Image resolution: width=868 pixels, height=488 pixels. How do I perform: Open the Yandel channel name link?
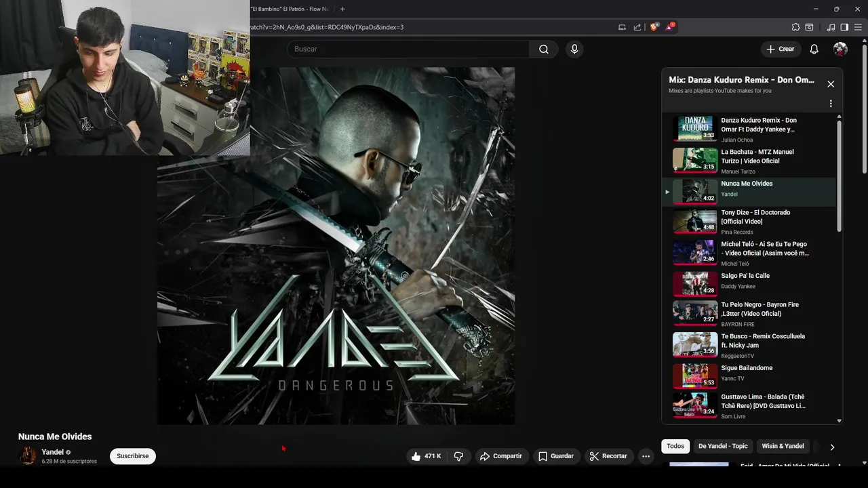click(52, 452)
